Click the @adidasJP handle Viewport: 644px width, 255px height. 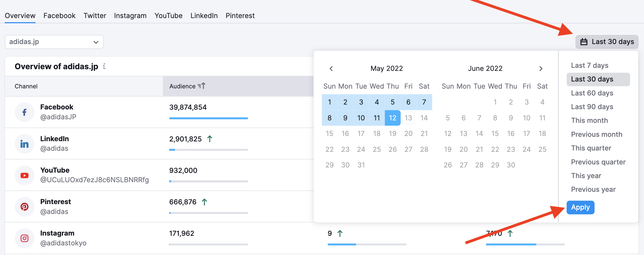58,117
